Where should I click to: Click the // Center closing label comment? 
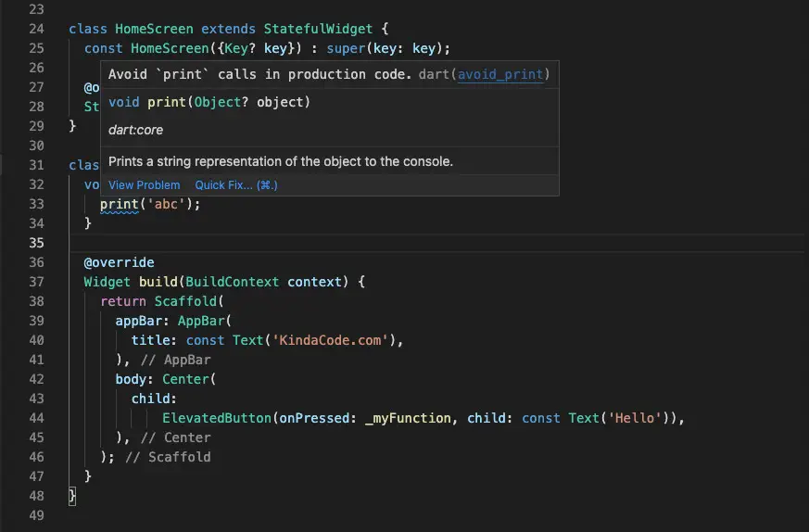coord(175,438)
